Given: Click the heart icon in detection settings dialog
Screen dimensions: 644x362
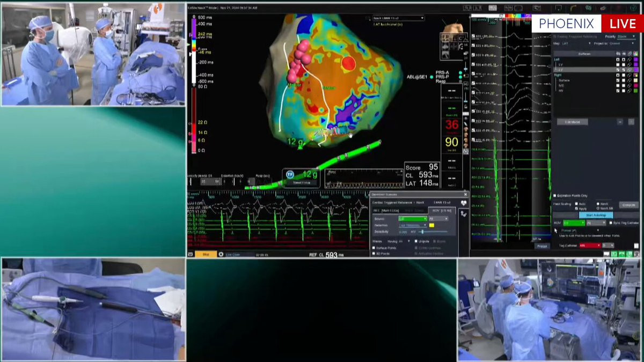Looking at the screenshot, I should [464, 203].
